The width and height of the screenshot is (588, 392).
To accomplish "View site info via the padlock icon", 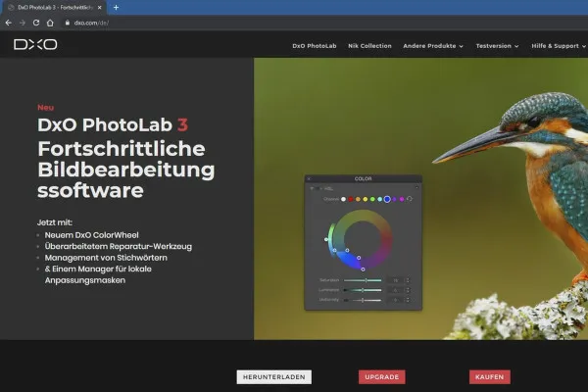I will point(68,23).
